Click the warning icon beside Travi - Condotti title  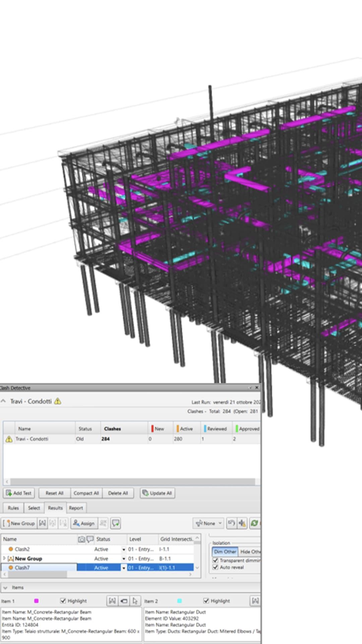pyautogui.click(x=58, y=401)
